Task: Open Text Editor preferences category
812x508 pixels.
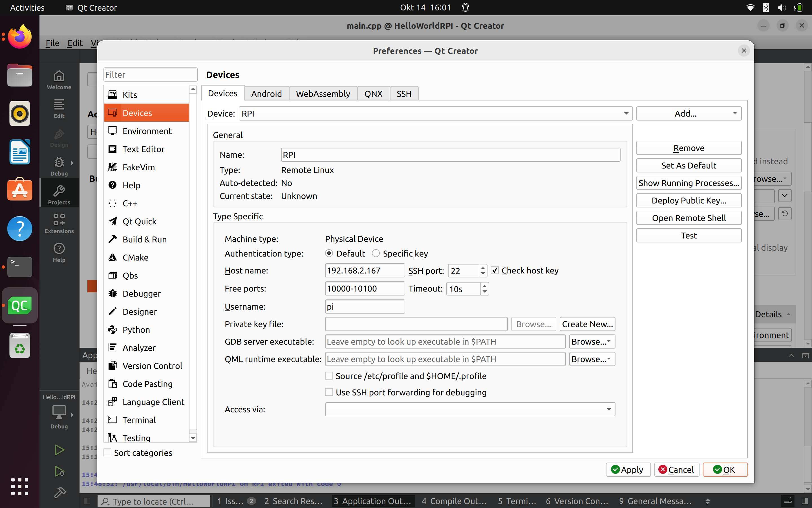Action: (x=147, y=149)
